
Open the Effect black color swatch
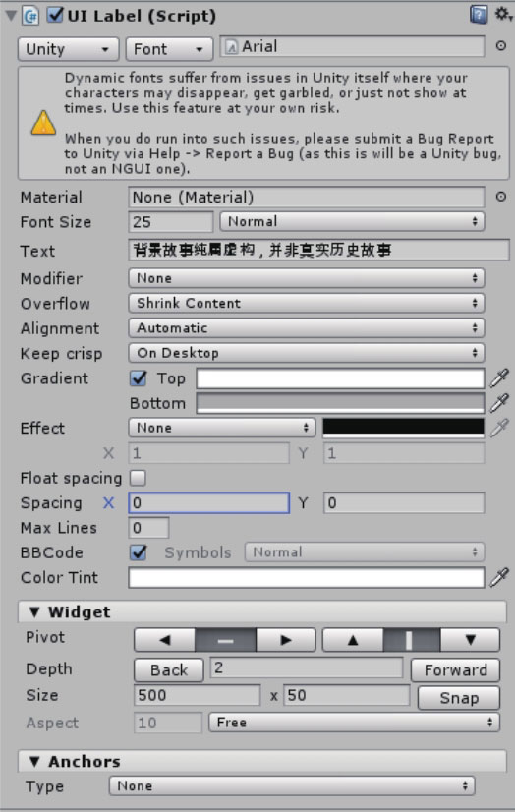tap(404, 429)
